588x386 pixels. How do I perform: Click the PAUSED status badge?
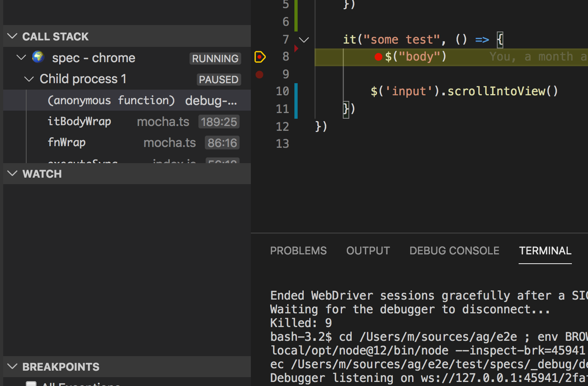pyautogui.click(x=219, y=80)
